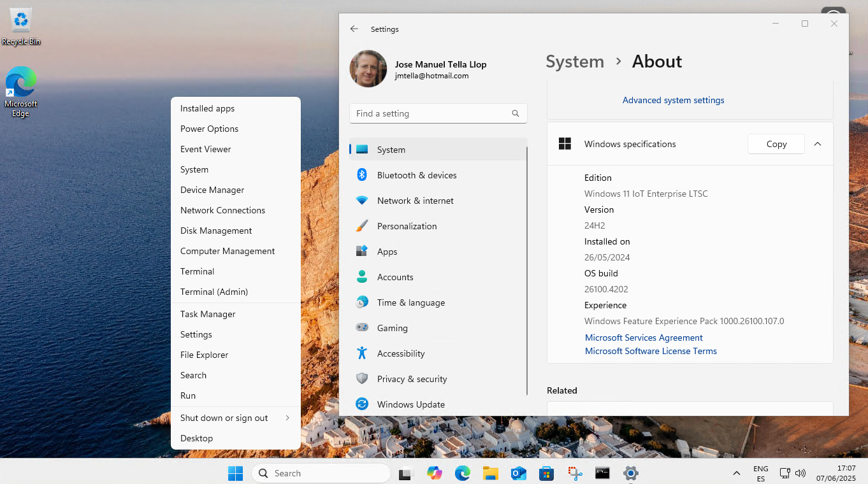Choose Installed apps in the context menu
Viewport: 868px width, 484px height.
pyautogui.click(x=235, y=108)
